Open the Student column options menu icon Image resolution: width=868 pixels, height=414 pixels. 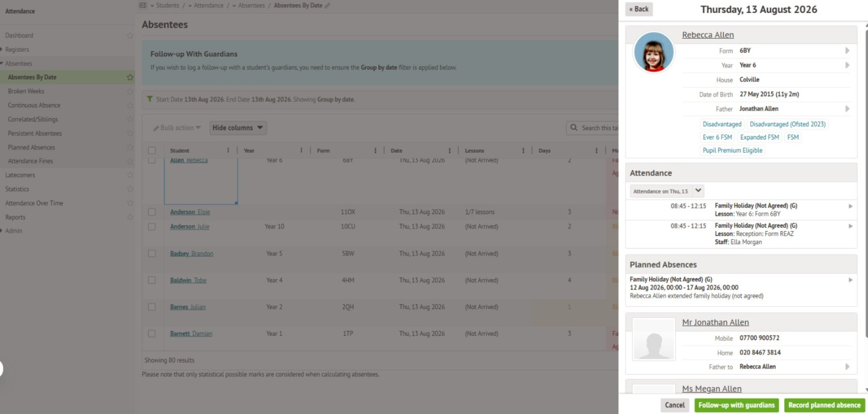coord(228,151)
